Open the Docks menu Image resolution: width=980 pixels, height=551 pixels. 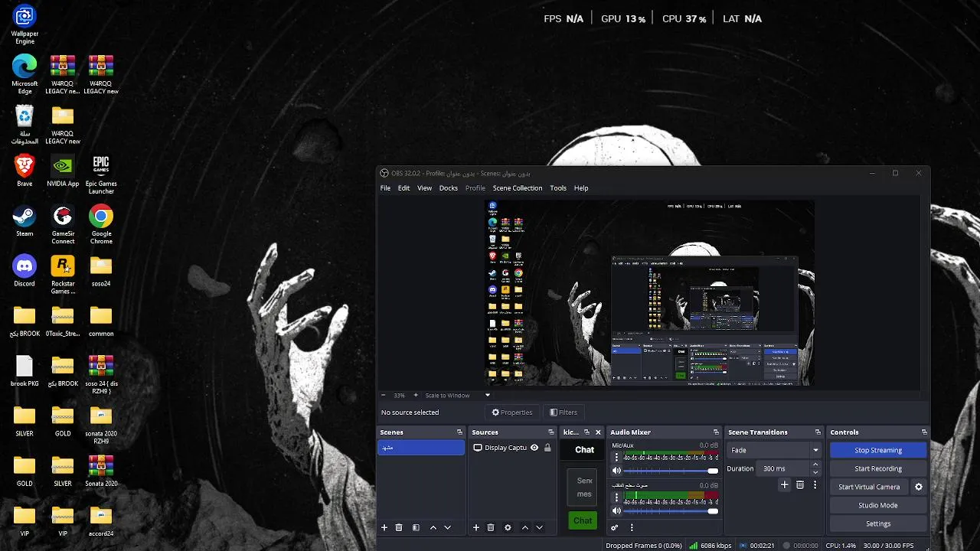point(449,188)
